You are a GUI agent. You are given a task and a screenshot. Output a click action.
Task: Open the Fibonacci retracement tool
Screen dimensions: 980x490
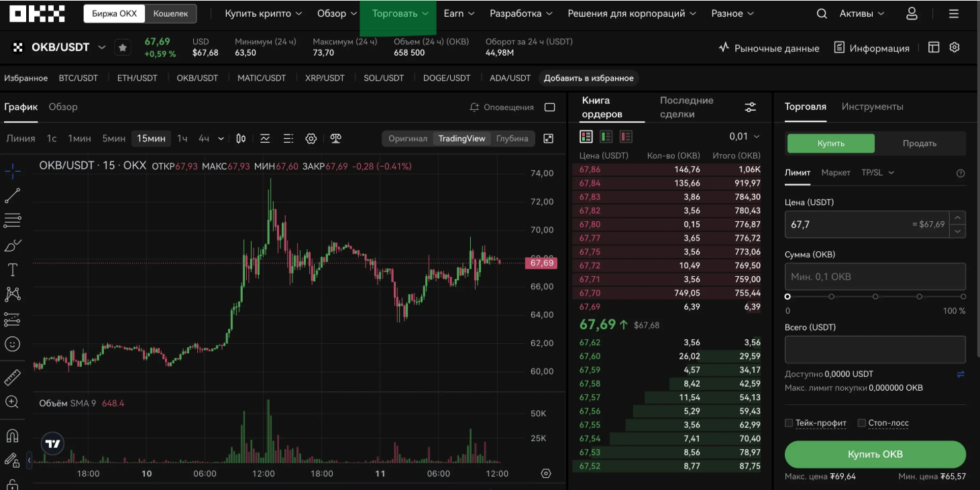pyautogui.click(x=13, y=220)
